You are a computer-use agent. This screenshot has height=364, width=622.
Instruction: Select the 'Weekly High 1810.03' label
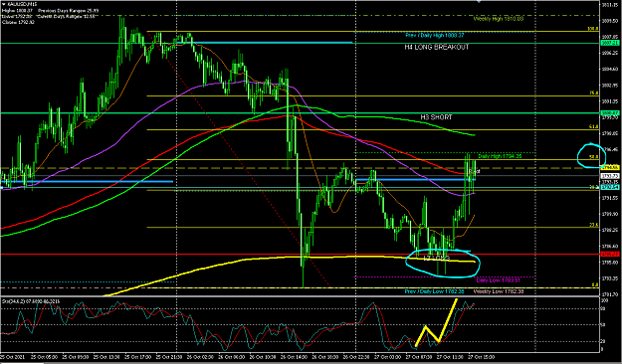point(499,19)
